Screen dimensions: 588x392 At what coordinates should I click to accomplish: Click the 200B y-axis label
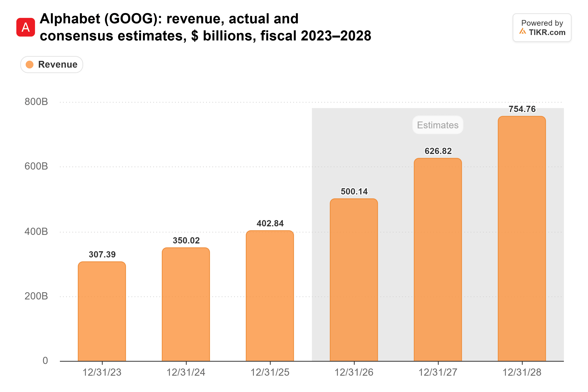pyautogui.click(x=36, y=296)
